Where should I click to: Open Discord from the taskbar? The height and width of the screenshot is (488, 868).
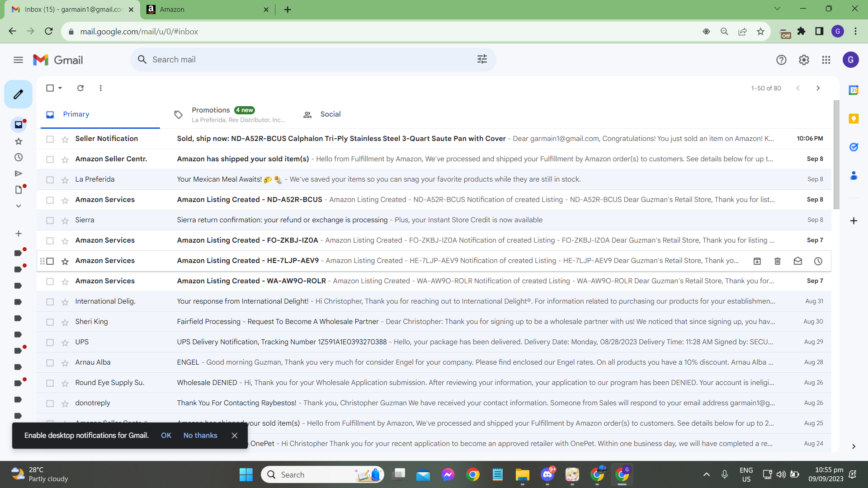[547, 474]
